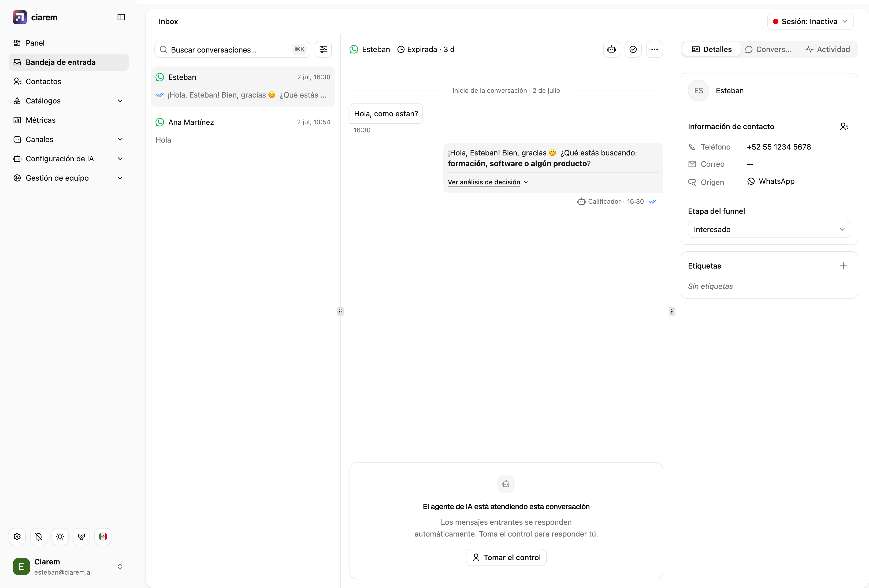Open the Esteban conversation in the list
The width and height of the screenshot is (869, 588).
pos(243,87)
